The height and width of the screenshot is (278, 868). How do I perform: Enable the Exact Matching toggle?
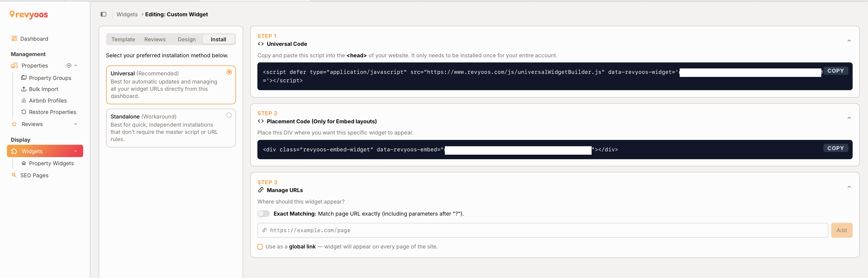263,214
